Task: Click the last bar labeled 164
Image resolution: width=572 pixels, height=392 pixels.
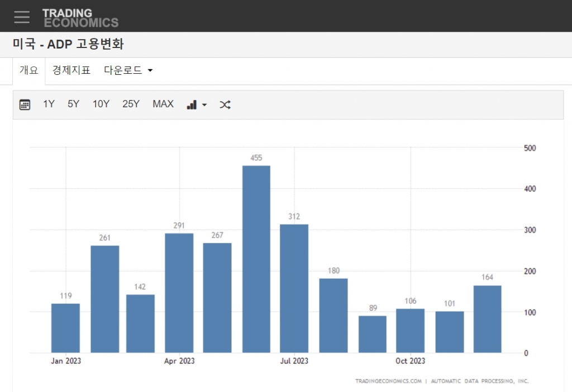Action: click(487, 319)
